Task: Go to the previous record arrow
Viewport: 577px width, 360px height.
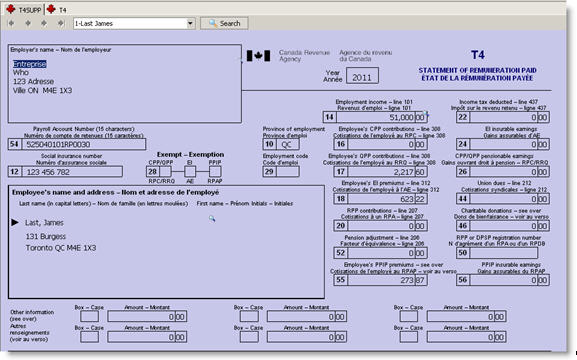Action: coord(28,23)
